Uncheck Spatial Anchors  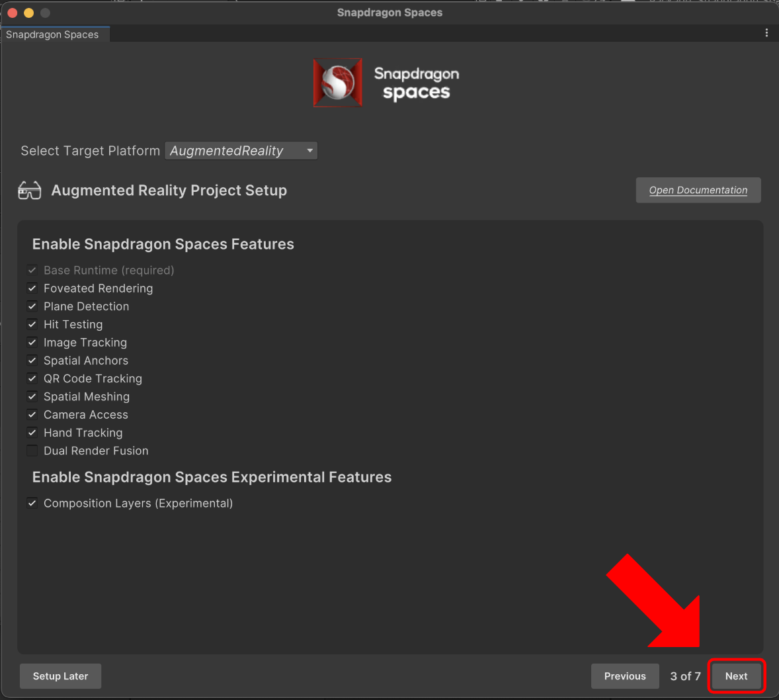coord(32,361)
